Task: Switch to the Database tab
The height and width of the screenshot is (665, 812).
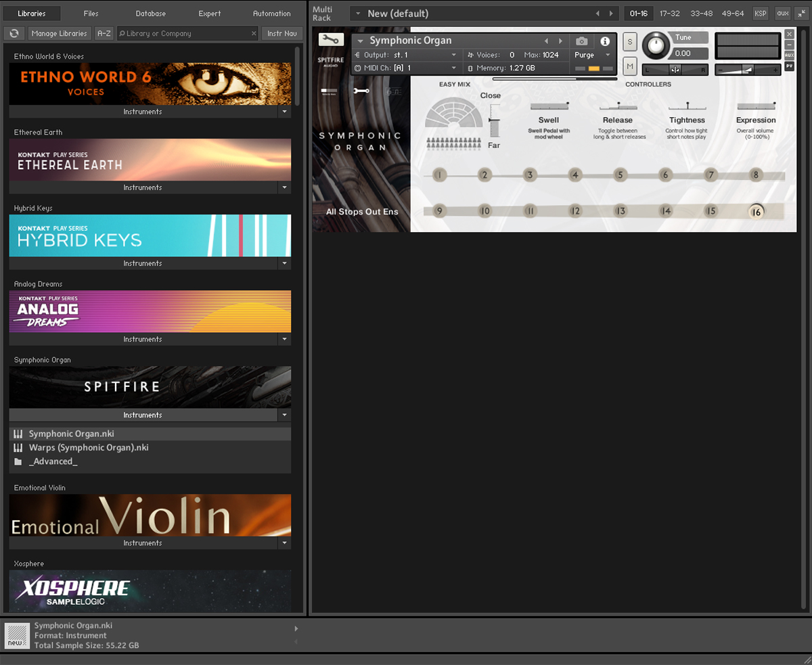Action: pos(150,14)
